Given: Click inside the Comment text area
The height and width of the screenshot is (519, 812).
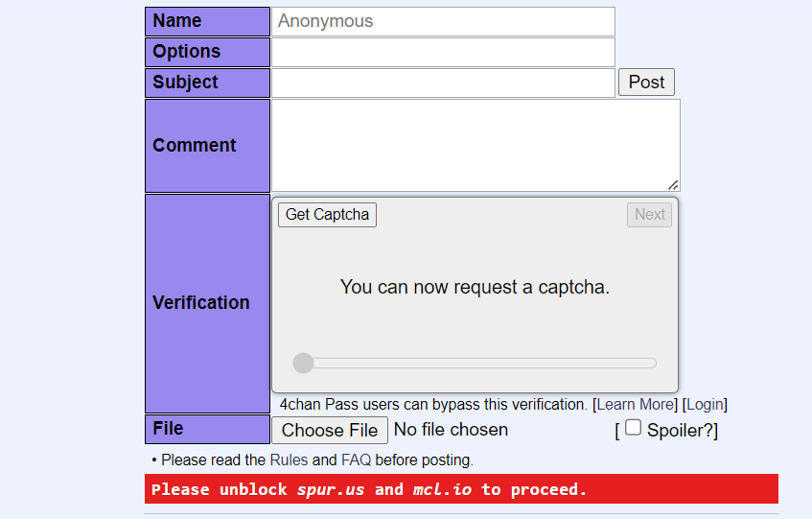Looking at the screenshot, I should coord(475,145).
